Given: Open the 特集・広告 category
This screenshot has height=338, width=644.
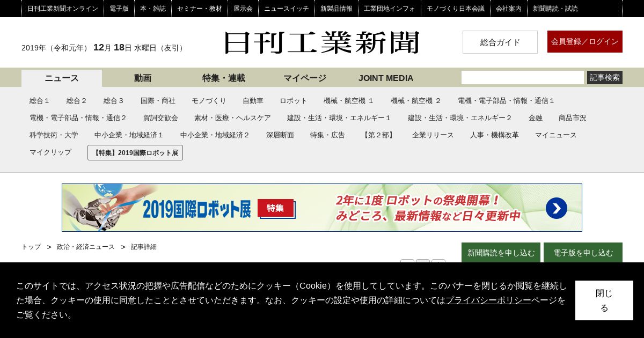Looking at the screenshot, I should [327, 135].
